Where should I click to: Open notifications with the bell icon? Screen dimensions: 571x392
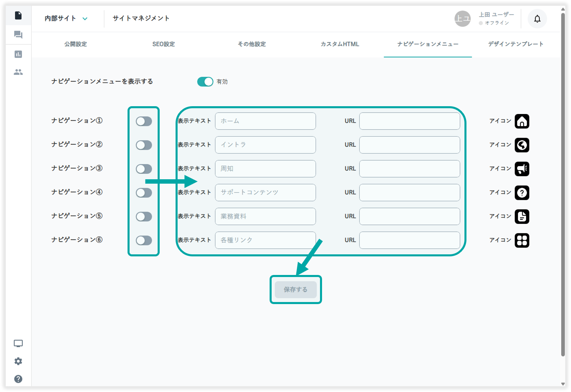537,19
